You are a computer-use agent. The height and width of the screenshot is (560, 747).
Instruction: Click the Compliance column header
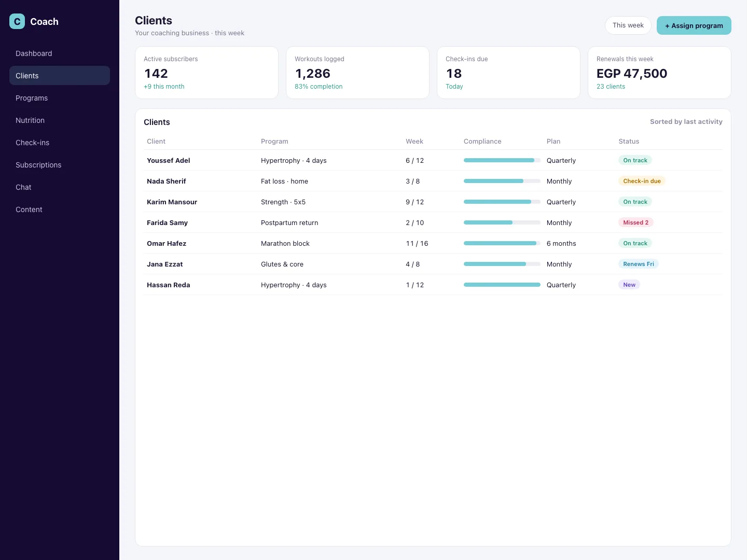[482, 142]
